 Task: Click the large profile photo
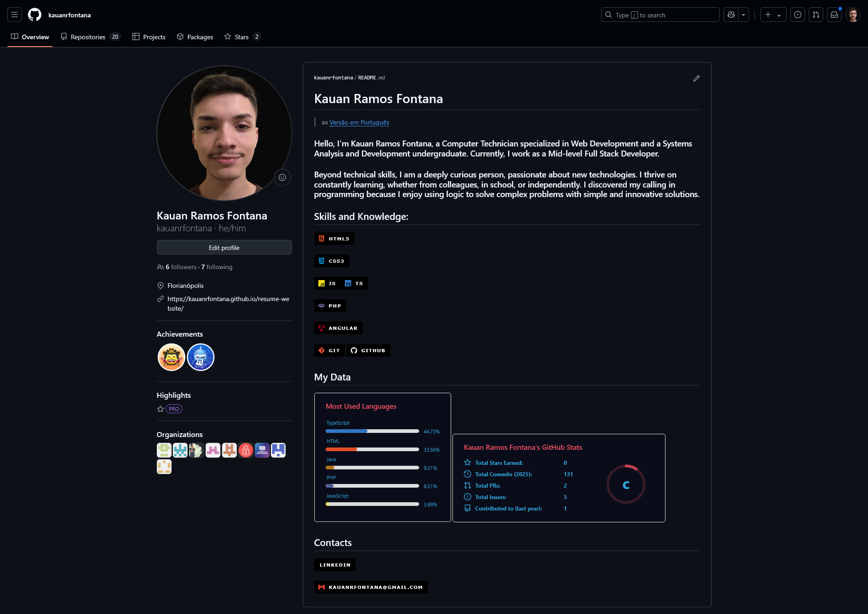(x=224, y=133)
